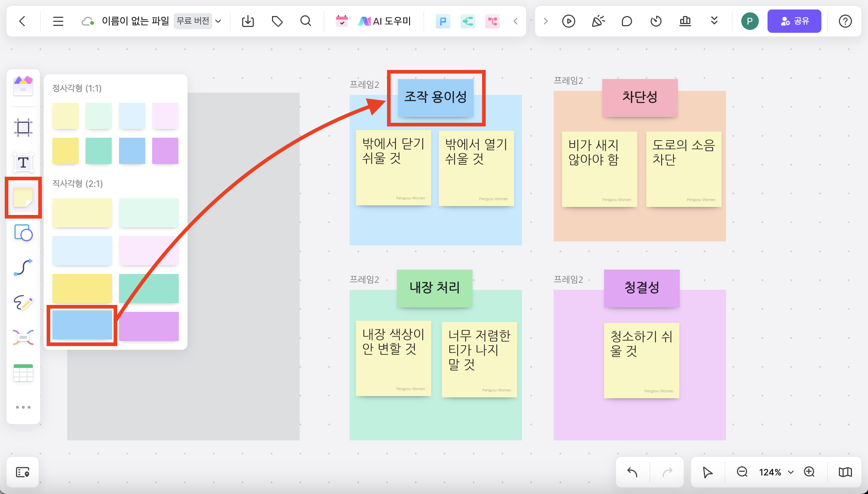Click the celebration confetti icon
The height and width of the screenshot is (494, 868).
(x=598, y=21)
